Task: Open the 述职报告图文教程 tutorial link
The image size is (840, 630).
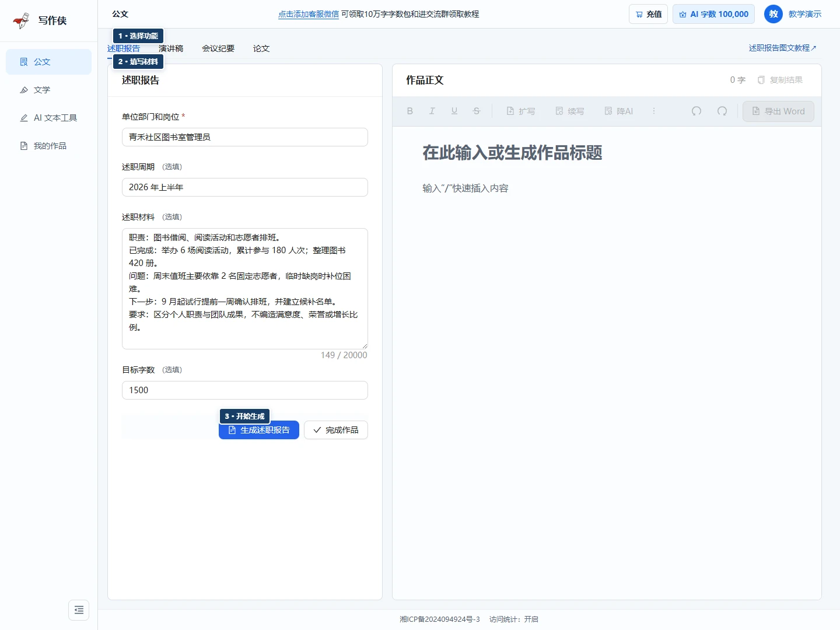Action: point(782,48)
